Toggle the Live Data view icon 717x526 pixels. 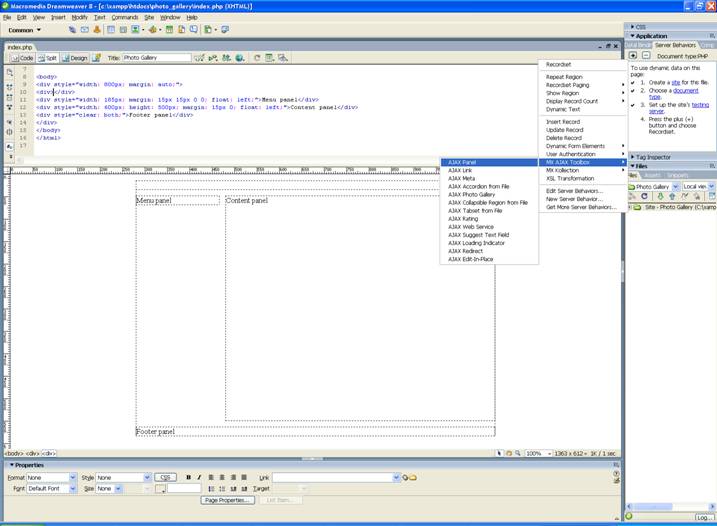pyautogui.click(x=96, y=58)
